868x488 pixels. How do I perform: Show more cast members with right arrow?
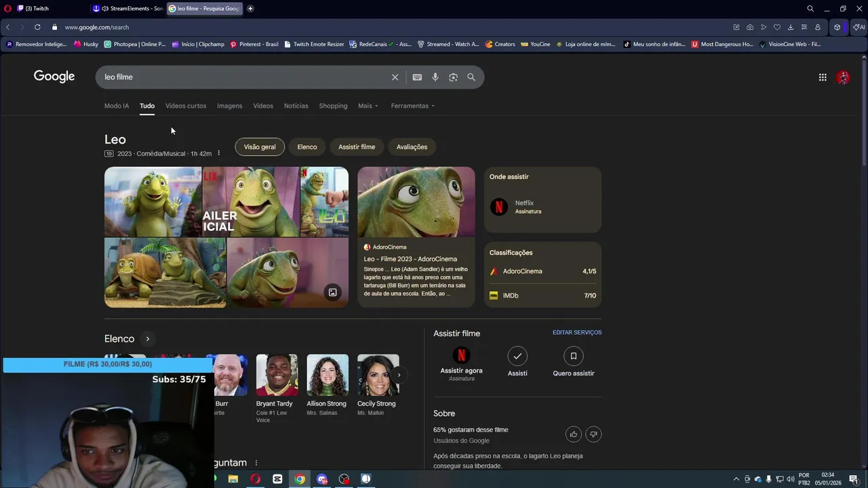coord(399,375)
